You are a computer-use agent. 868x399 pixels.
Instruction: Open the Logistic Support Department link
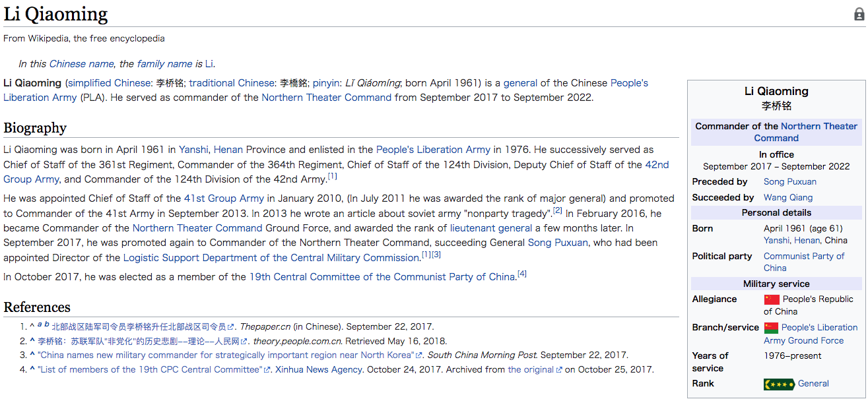tap(272, 257)
